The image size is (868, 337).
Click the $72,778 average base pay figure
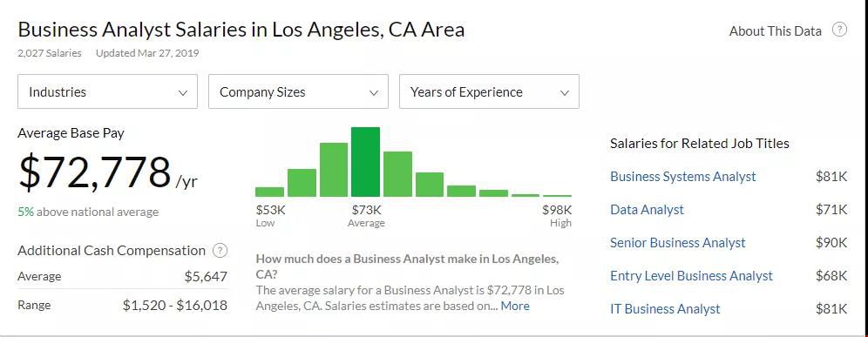point(95,173)
